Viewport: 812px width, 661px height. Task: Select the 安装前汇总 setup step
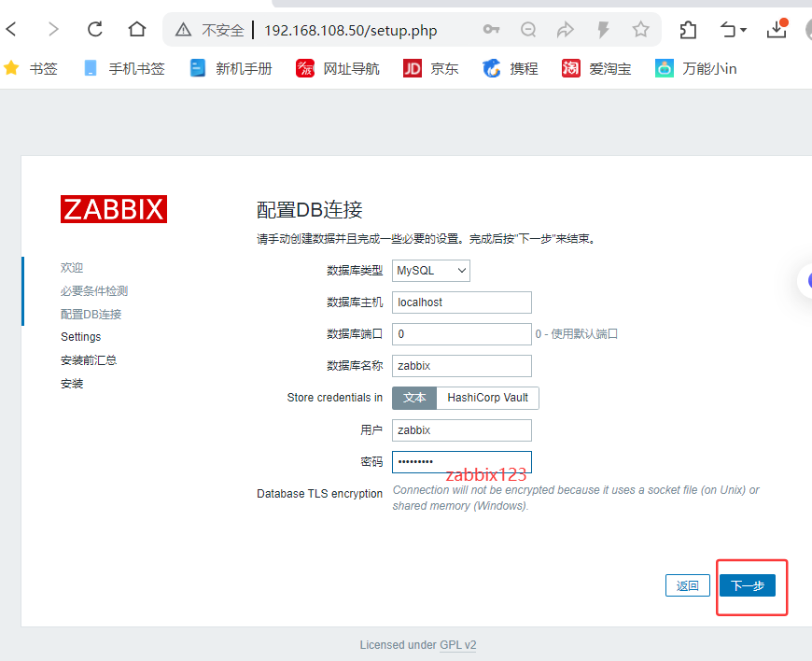click(x=89, y=360)
